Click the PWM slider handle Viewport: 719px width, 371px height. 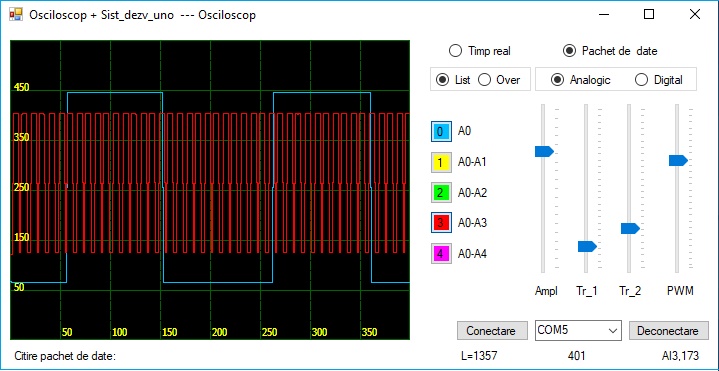(x=678, y=161)
